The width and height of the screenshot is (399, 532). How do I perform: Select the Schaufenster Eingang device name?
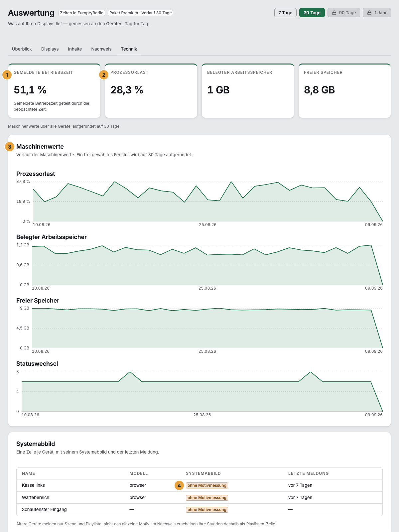pos(44,510)
